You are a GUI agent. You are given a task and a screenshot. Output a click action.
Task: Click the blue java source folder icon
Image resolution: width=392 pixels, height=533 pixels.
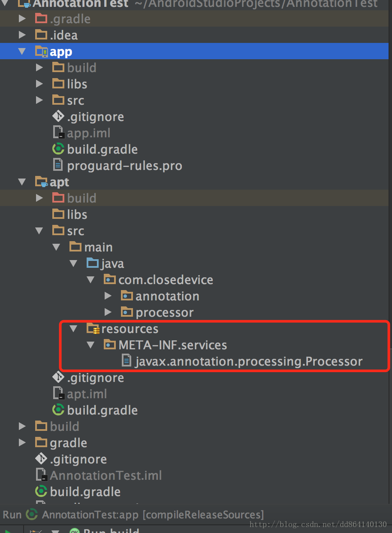click(93, 263)
